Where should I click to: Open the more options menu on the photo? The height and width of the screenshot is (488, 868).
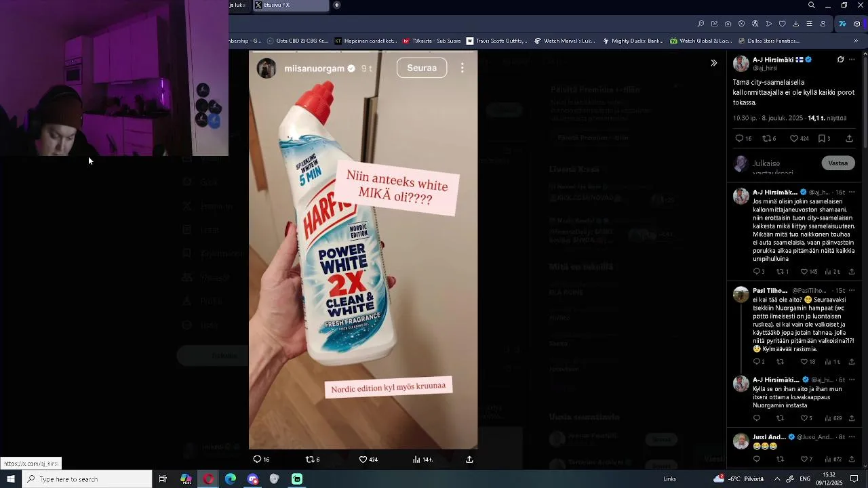point(462,68)
